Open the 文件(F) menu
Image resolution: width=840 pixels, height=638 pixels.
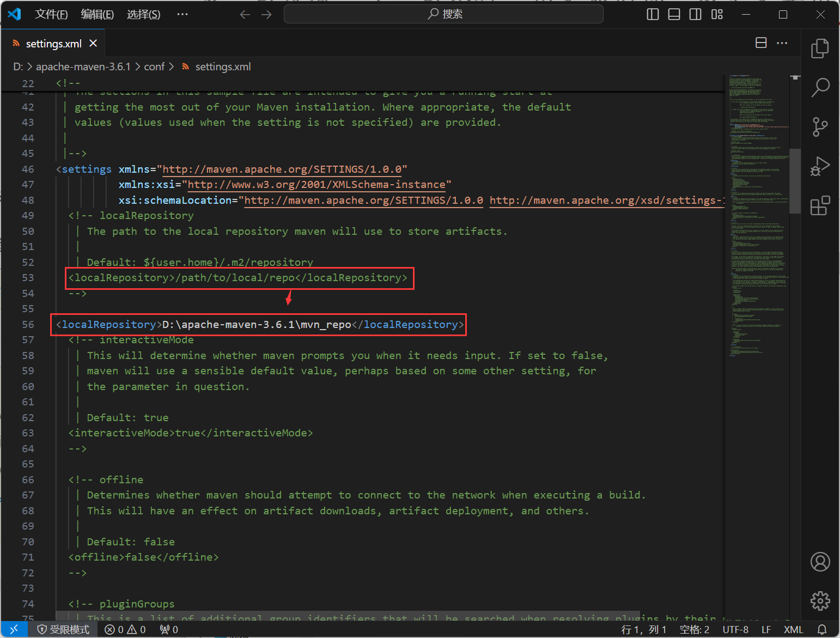[51, 14]
